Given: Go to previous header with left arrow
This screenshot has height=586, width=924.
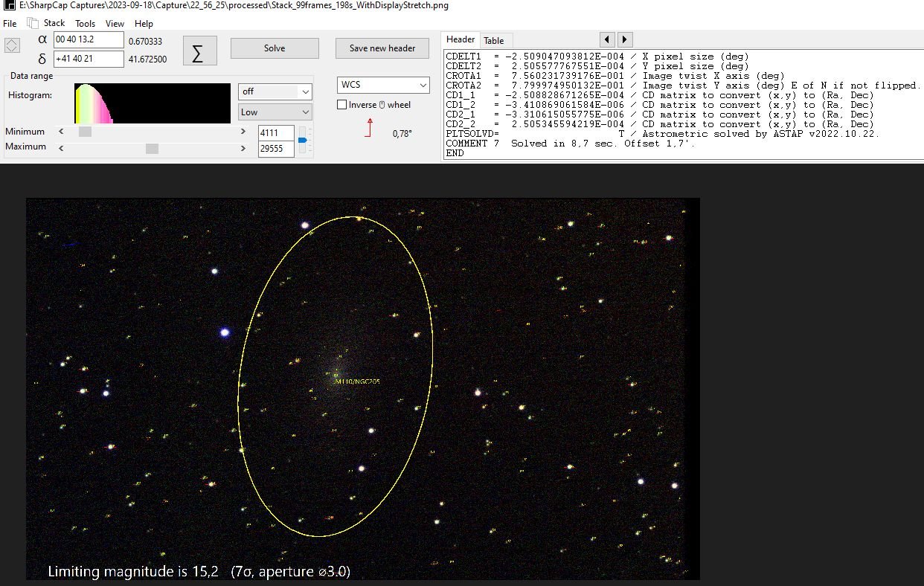Looking at the screenshot, I should click(x=607, y=39).
